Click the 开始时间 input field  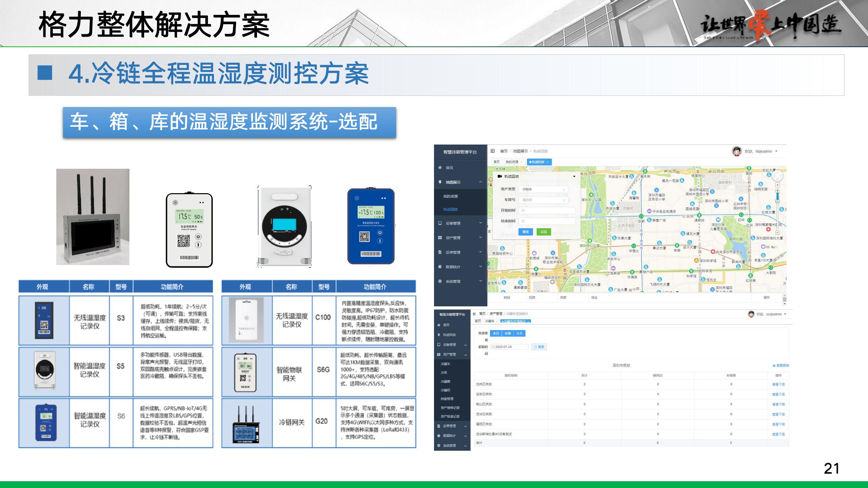[x=548, y=210]
